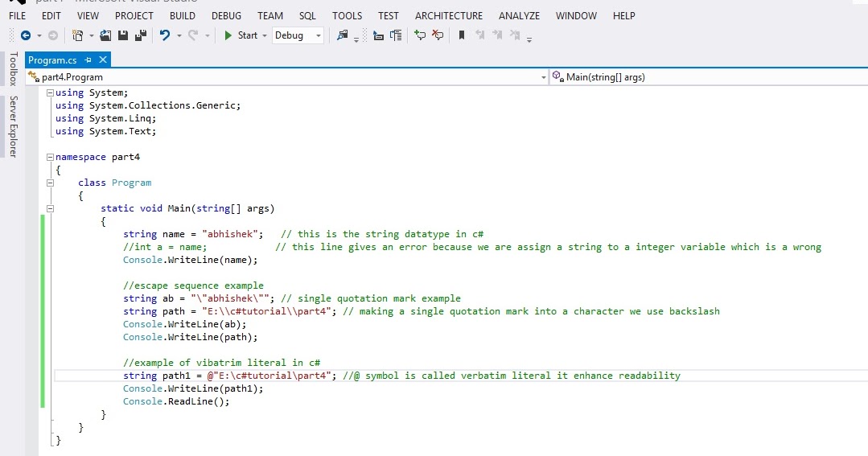Click the toolbar icon right of Find in Files options
Viewport: 868px width, 456px height.
click(378, 36)
